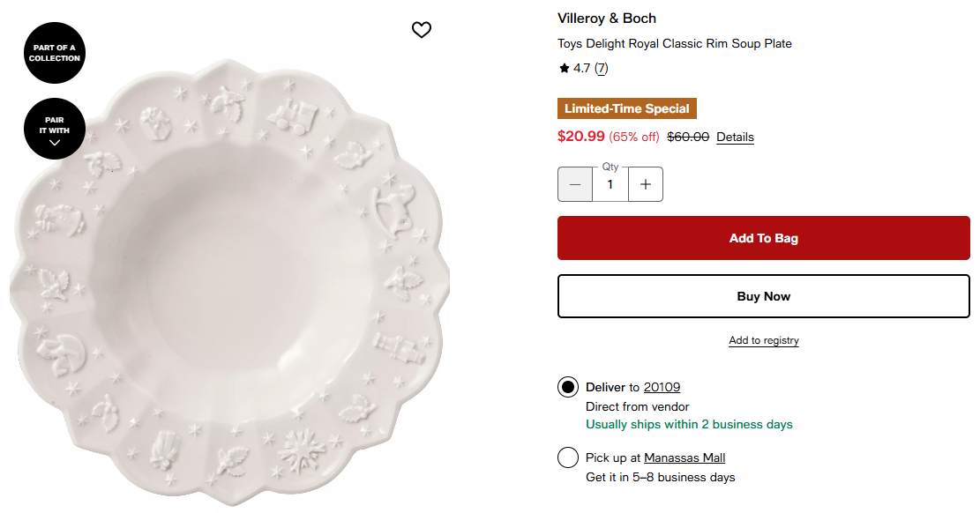
Task: Click the Buy Now button
Action: click(763, 296)
